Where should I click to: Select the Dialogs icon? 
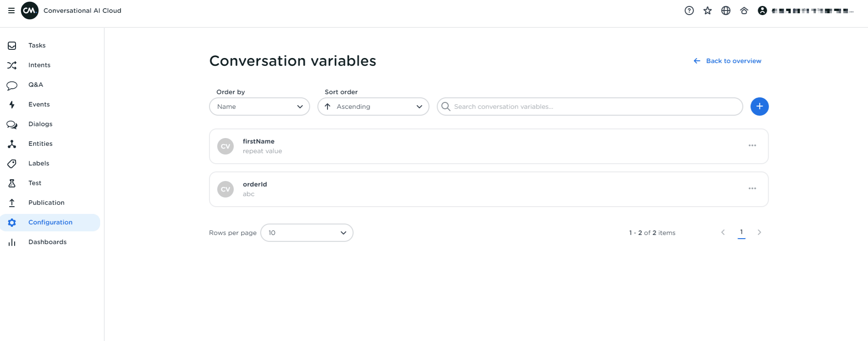click(11, 124)
